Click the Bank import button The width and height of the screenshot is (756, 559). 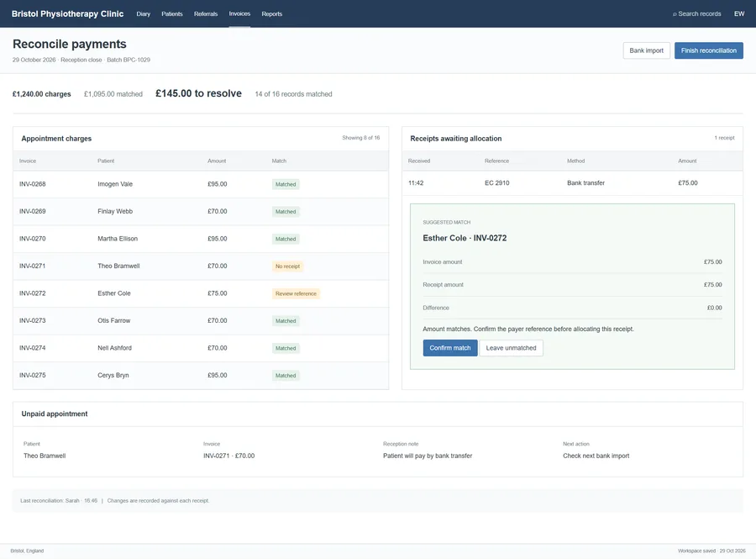pyautogui.click(x=646, y=50)
